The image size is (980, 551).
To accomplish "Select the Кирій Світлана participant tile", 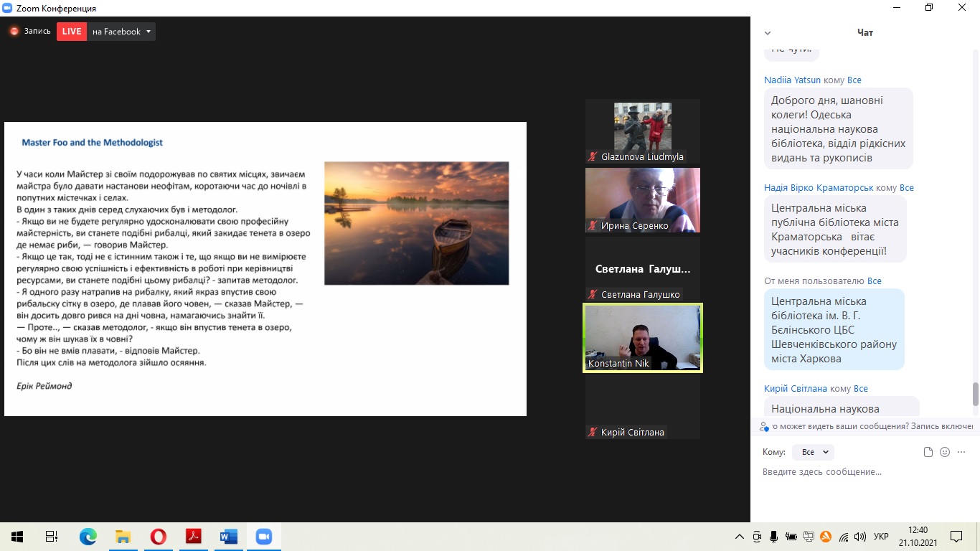I will (x=643, y=407).
